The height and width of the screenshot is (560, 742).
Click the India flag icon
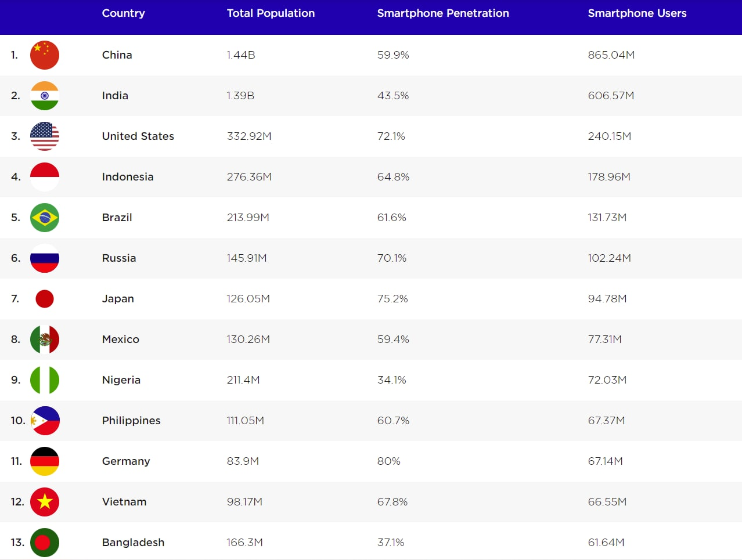pyautogui.click(x=45, y=96)
